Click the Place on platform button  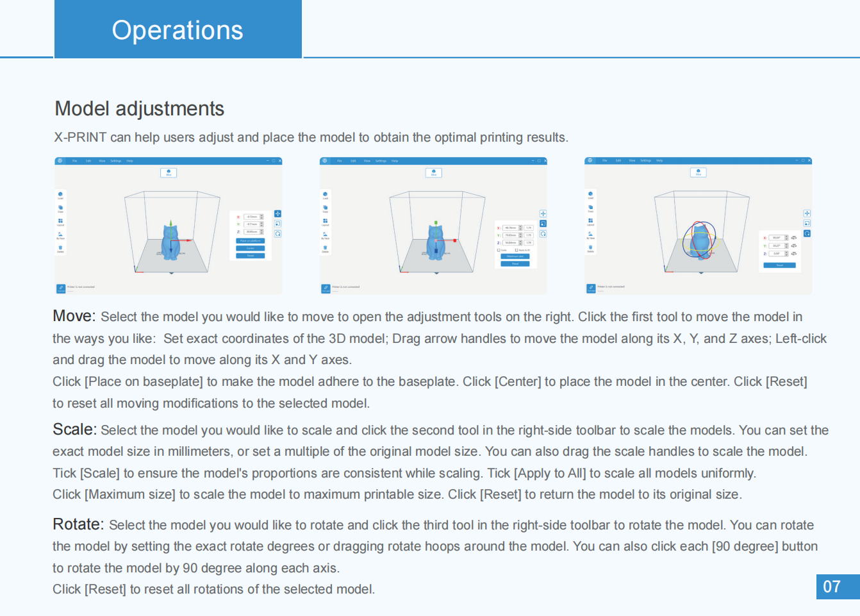pos(251,241)
